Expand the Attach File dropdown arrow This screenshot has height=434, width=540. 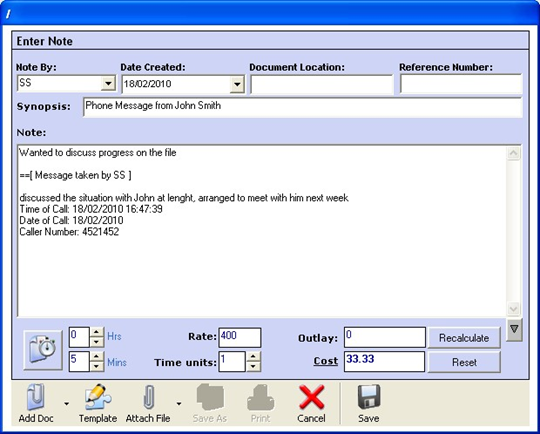pyautogui.click(x=179, y=404)
